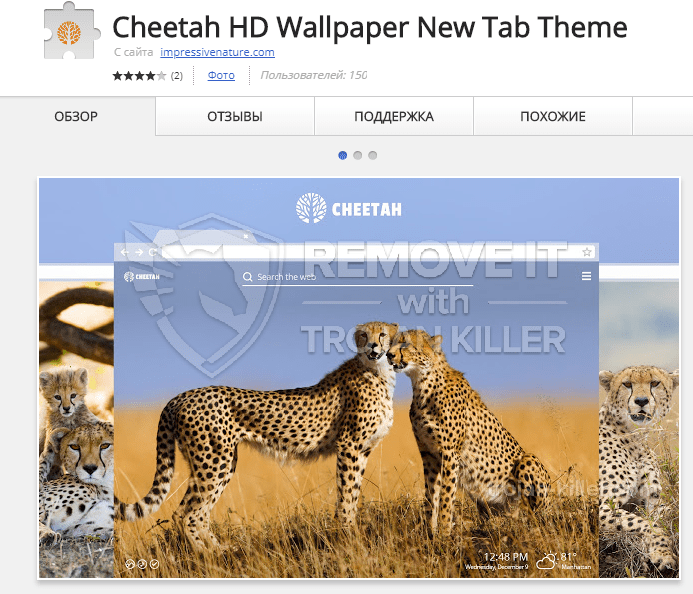
Task: Switch to the ПОДДЕРЖКА tab
Action: tap(394, 116)
